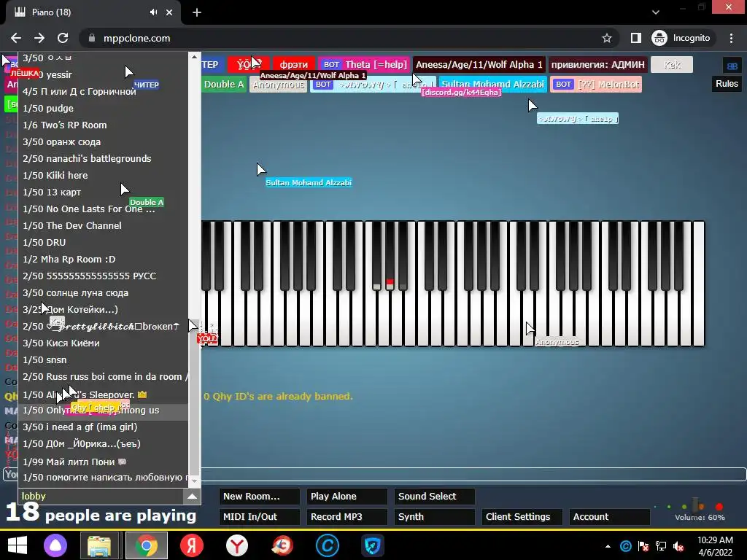Select the привилегия: АДМИН user tag
This screenshot has height=560, width=747.
point(597,65)
